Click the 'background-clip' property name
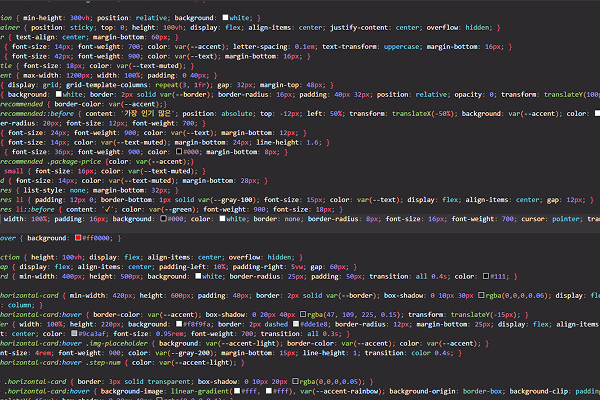Screen dimensions: 600x400 coord(539,391)
